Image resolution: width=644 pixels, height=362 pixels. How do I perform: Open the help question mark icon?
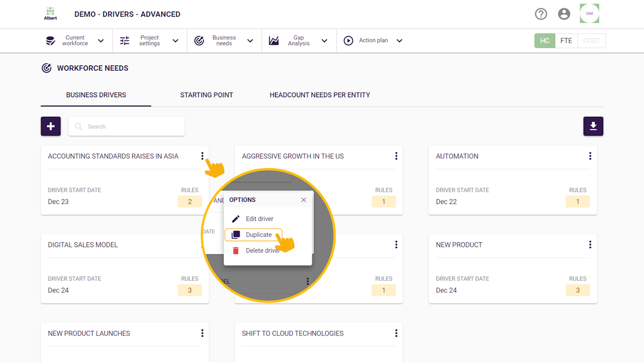541,14
